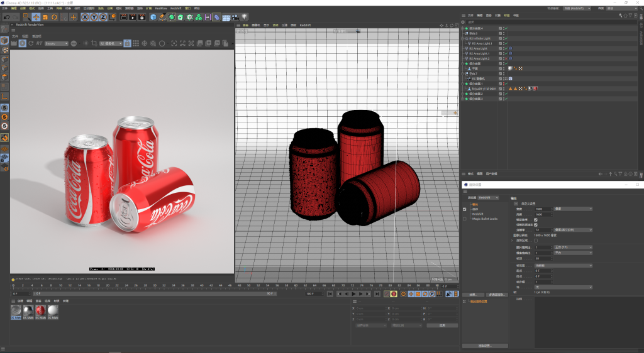Click the crop region icon in RenderView
This screenshot has width=644, height=353.
coord(94,43)
